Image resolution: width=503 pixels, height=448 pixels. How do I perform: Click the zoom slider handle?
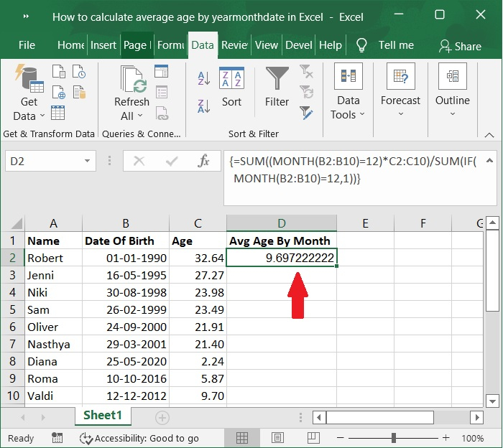[394, 438]
